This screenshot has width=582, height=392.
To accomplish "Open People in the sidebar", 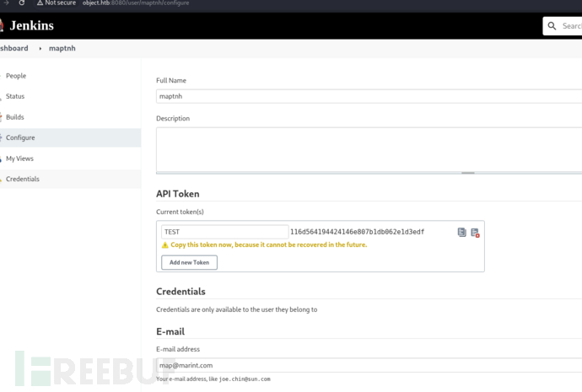I will coord(16,76).
